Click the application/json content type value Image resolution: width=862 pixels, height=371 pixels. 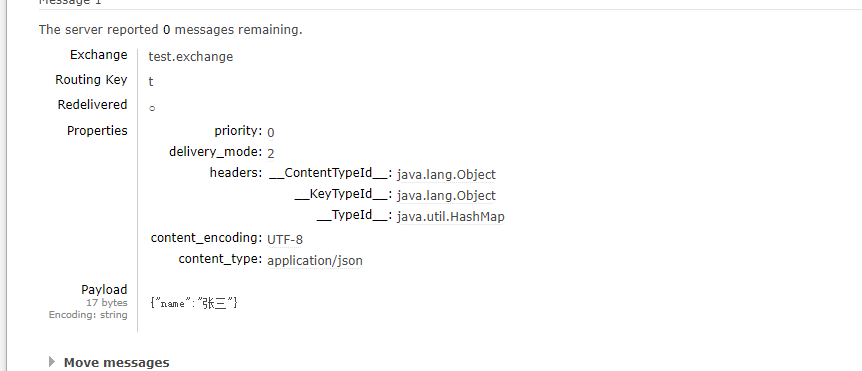tap(315, 261)
